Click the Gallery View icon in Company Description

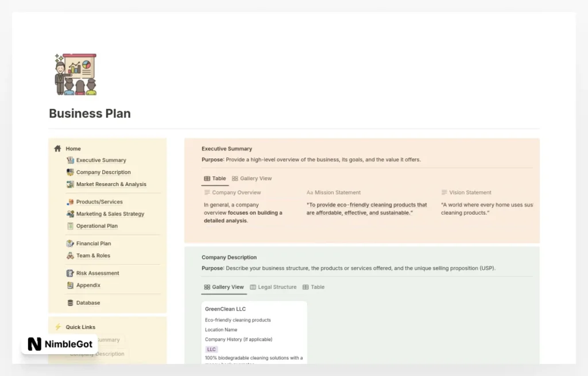click(x=207, y=287)
